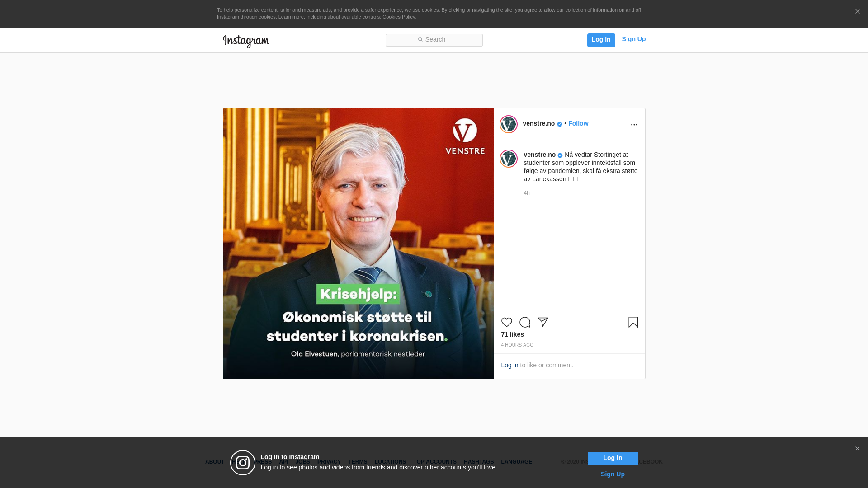Open the Cookies Policy link

pyautogui.click(x=399, y=17)
